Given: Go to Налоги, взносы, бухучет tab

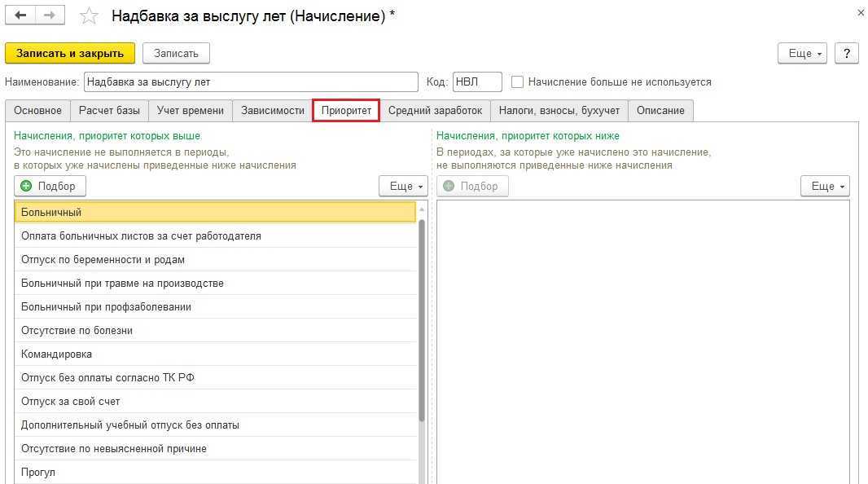Looking at the screenshot, I should coord(559,110).
